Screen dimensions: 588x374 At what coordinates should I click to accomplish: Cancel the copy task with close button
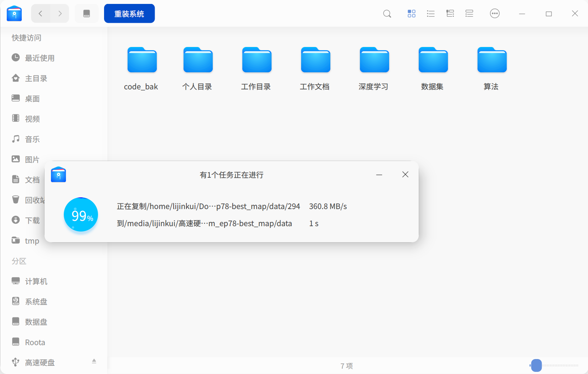coord(405,175)
